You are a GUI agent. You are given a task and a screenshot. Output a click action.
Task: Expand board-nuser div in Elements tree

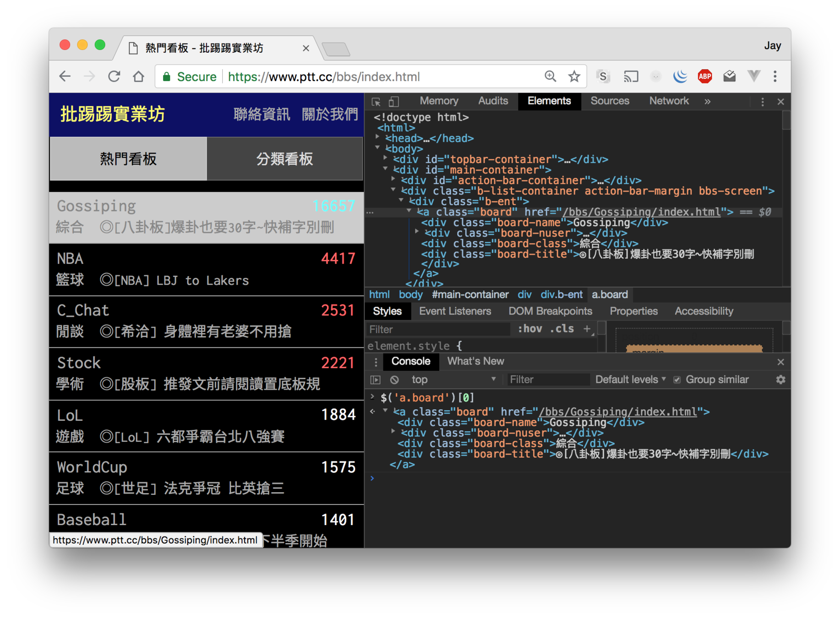tap(417, 232)
